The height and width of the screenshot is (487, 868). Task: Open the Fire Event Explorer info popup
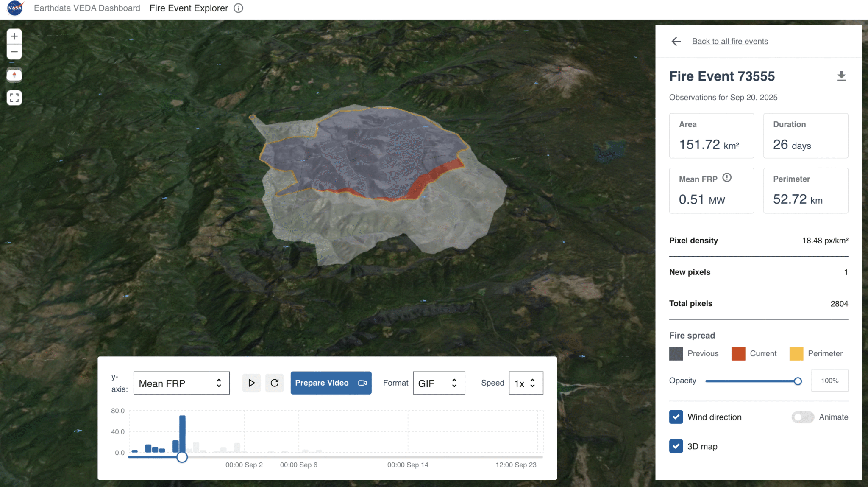pyautogui.click(x=238, y=8)
